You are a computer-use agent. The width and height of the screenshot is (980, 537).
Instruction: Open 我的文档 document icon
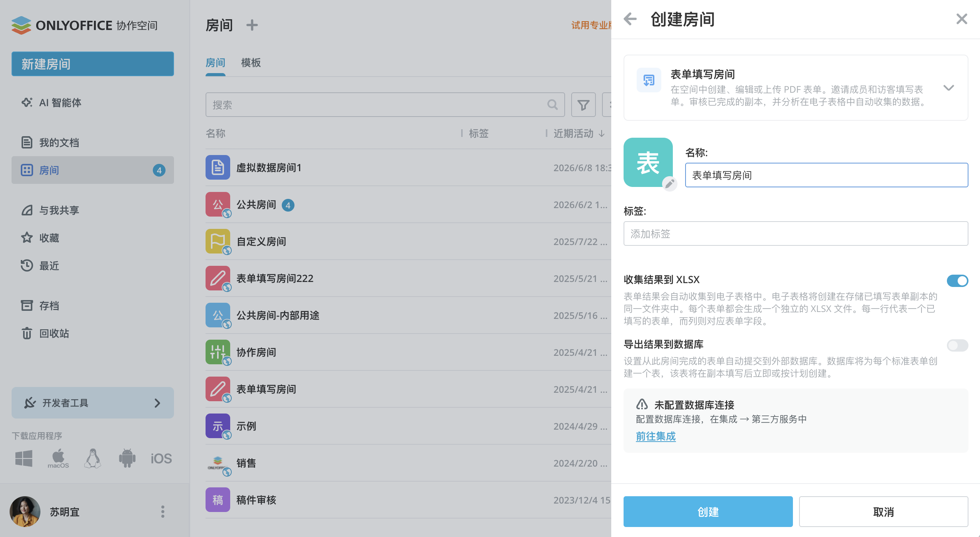coord(27,142)
